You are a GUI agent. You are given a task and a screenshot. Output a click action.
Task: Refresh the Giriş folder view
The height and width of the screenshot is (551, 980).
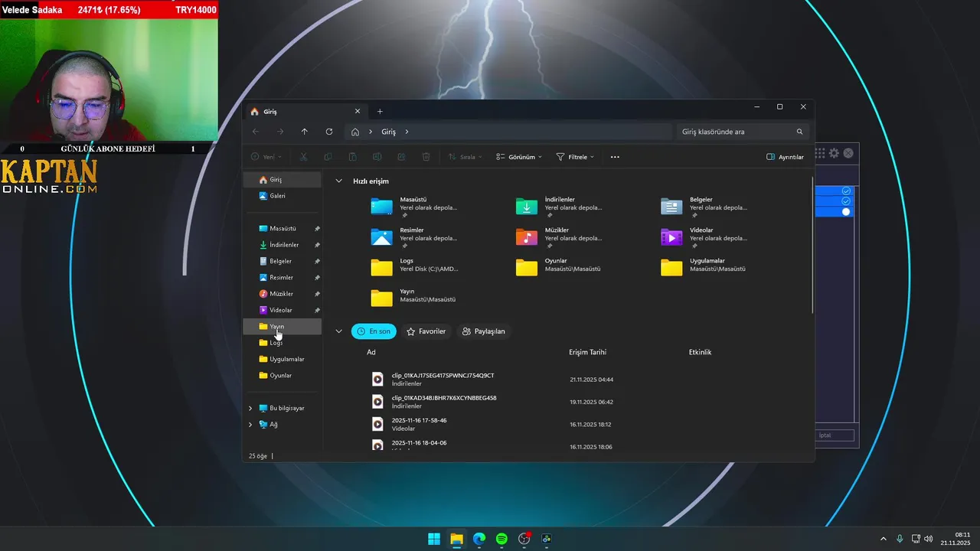pos(329,132)
